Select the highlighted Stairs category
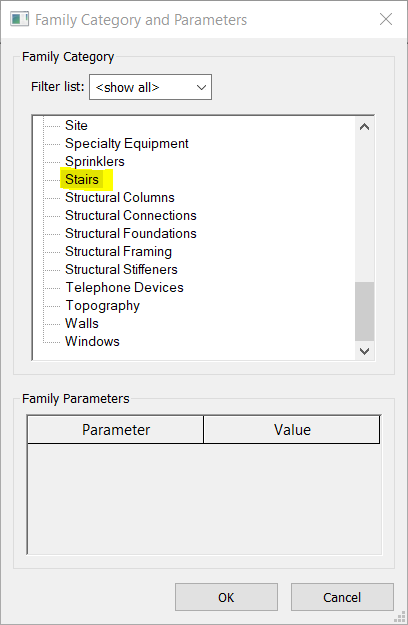The width and height of the screenshot is (408, 625). coord(82,179)
